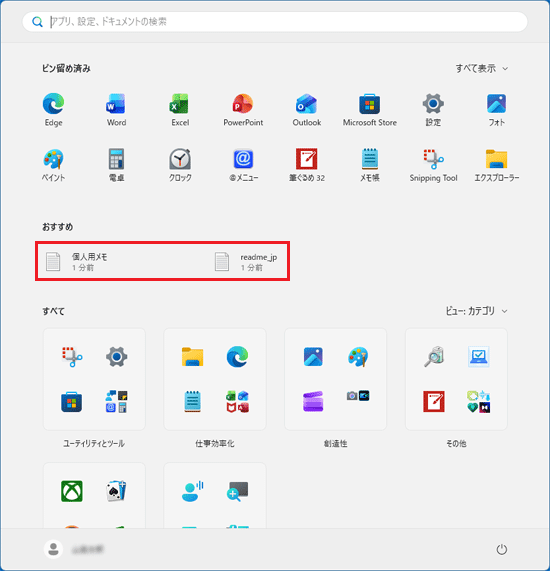Open Office app group in 仕事効率化
550x571 pixels.
pyautogui.click(x=237, y=402)
